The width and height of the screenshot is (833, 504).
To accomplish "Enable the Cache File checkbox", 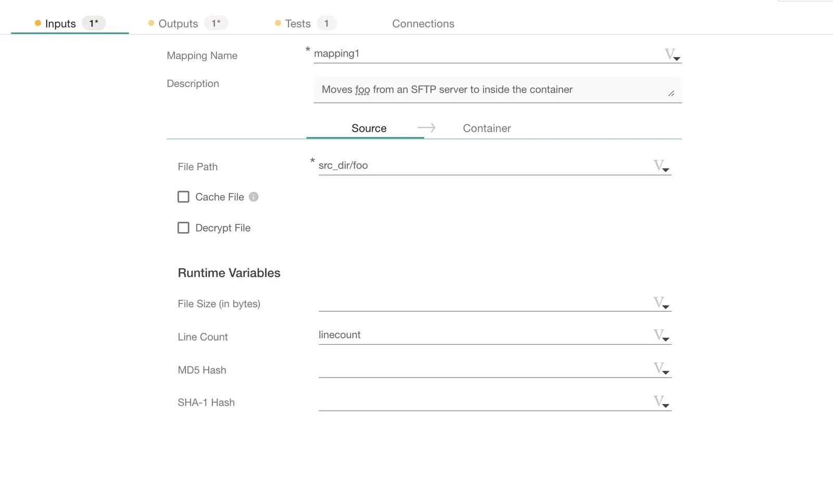I will point(183,197).
